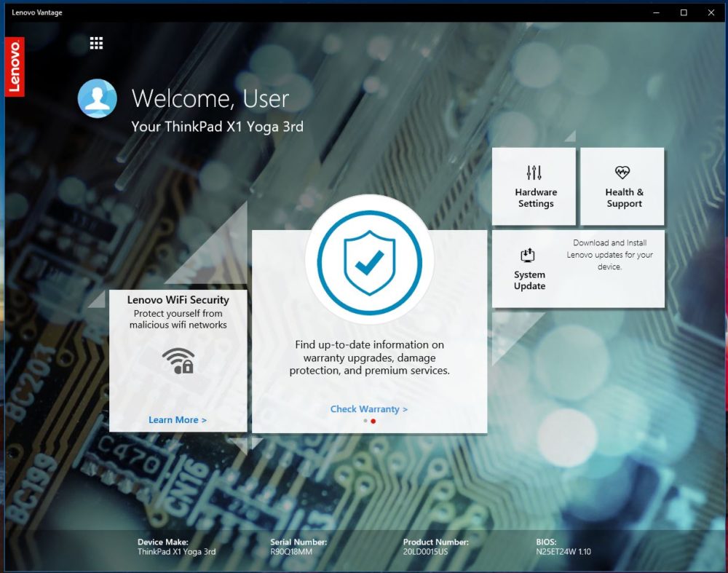Open Health & Support tile
Image resolution: width=728 pixels, height=573 pixels.
click(x=622, y=186)
